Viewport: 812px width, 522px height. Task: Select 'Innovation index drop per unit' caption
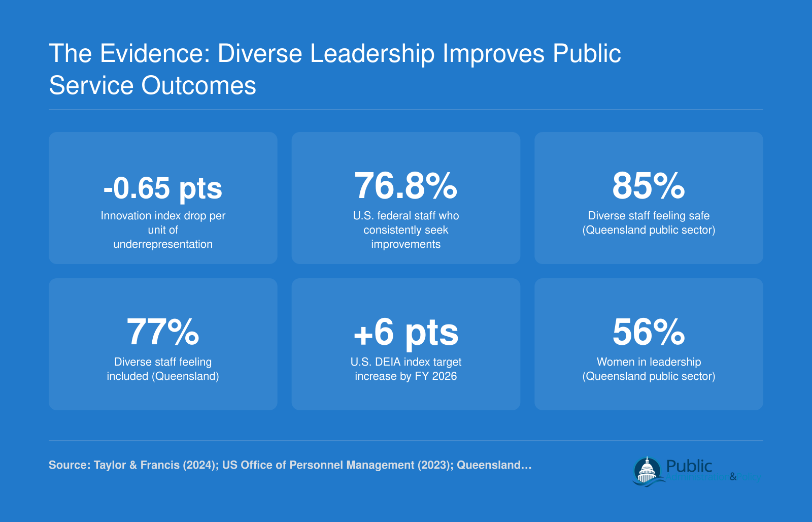[163, 230]
